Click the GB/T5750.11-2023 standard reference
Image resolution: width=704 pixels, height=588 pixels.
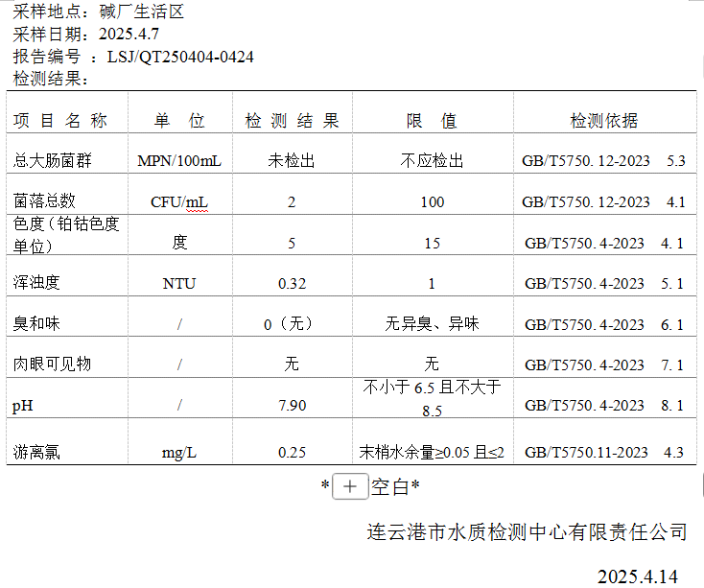pyautogui.click(x=586, y=452)
